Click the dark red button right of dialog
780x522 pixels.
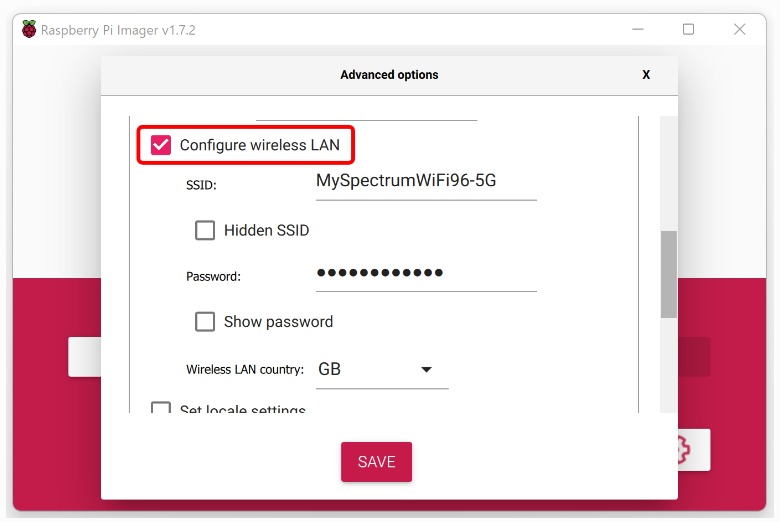[694, 357]
